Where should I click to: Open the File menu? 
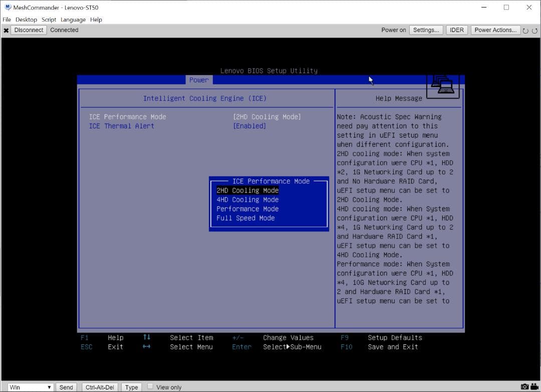click(7, 20)
